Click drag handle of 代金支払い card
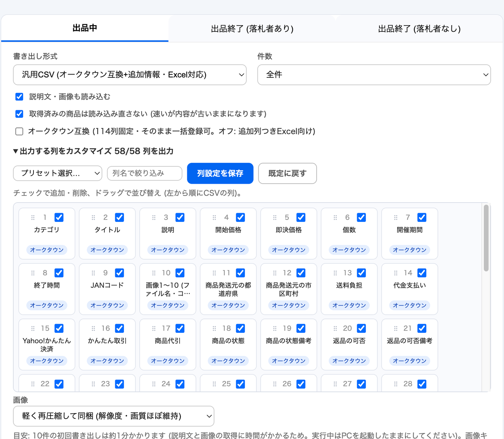 [396, 273]
